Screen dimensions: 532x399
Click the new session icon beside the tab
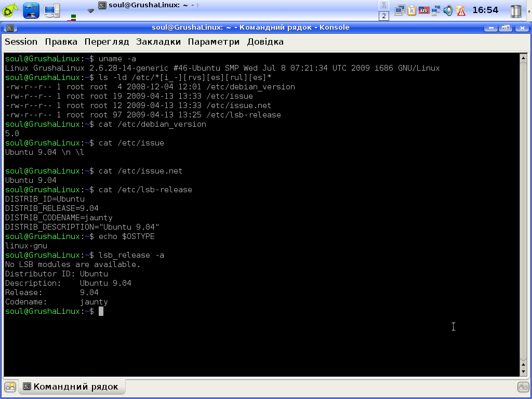(10, 387)
